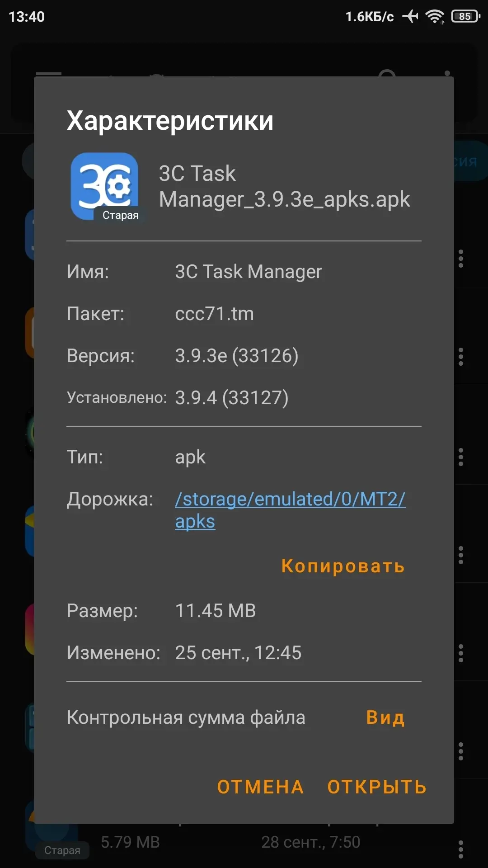Viewport: 488px width, 868px height.
Task: Tap the Характеристики dialog title
Action: point(170,121)
